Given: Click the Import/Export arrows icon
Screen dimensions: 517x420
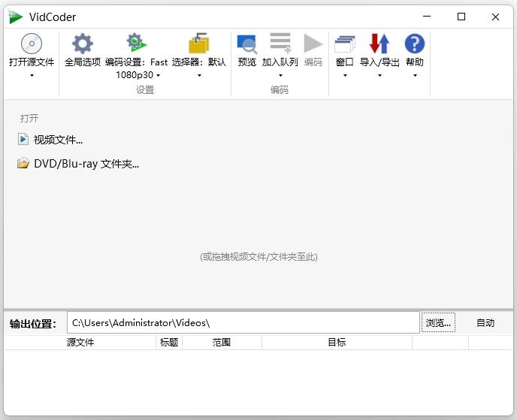Looking at the screenshot, I should [379, 44].
